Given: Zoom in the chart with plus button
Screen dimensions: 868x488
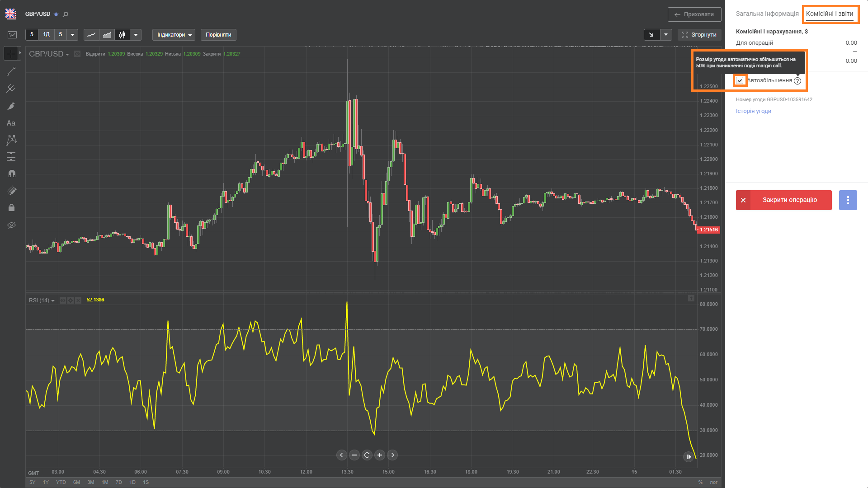Looking at the screenshot, I should coord(380,455).
